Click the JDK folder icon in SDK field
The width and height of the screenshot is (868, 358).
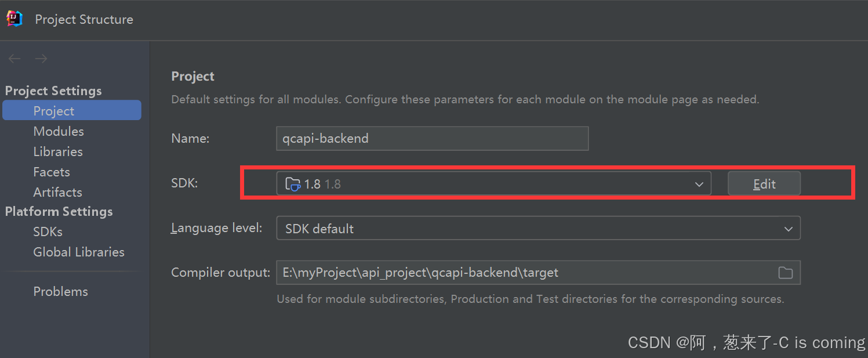(293, 185)
